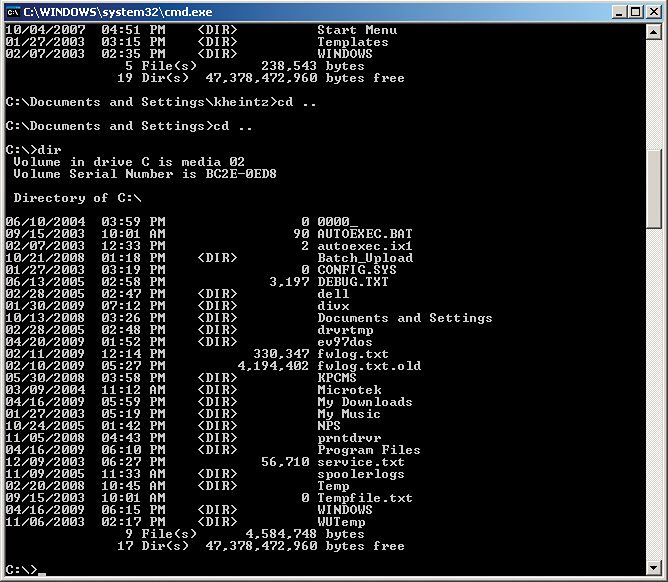The image size is (668, 582).
Task: Click the Start Menu directory name
Action: pos(357,30)
